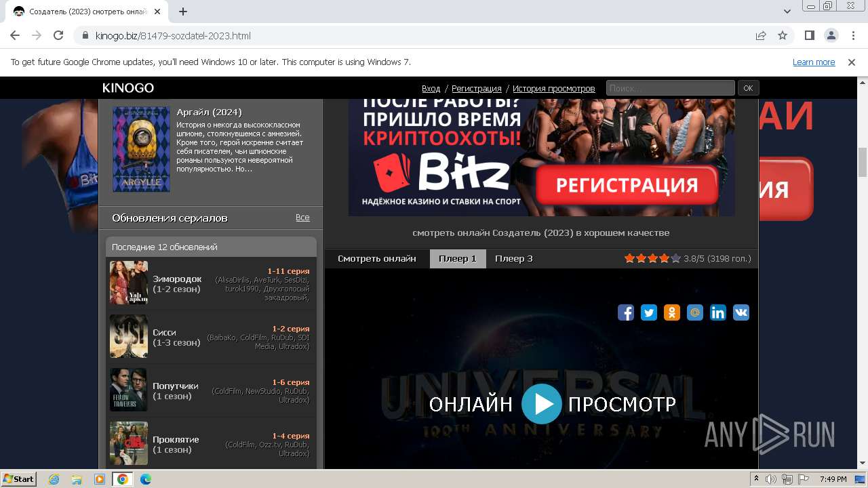Open the Сисси series entry

(x=164, y=332)
